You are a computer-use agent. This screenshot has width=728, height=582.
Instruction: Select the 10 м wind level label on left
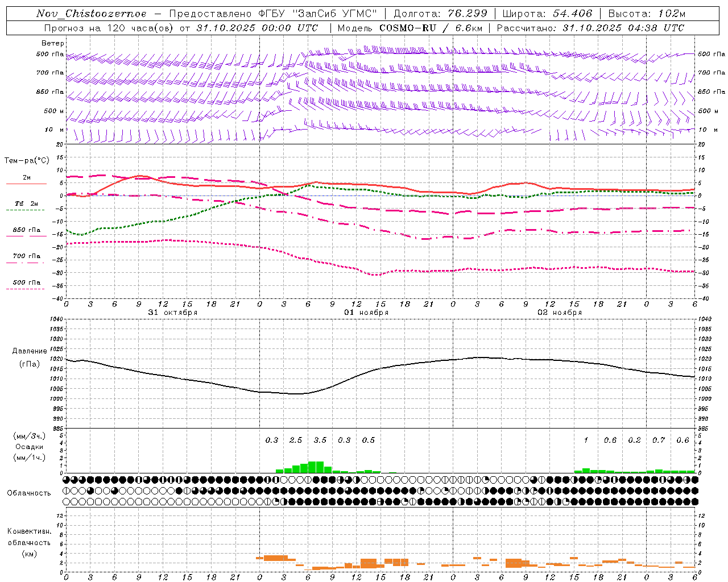[55, 130]
